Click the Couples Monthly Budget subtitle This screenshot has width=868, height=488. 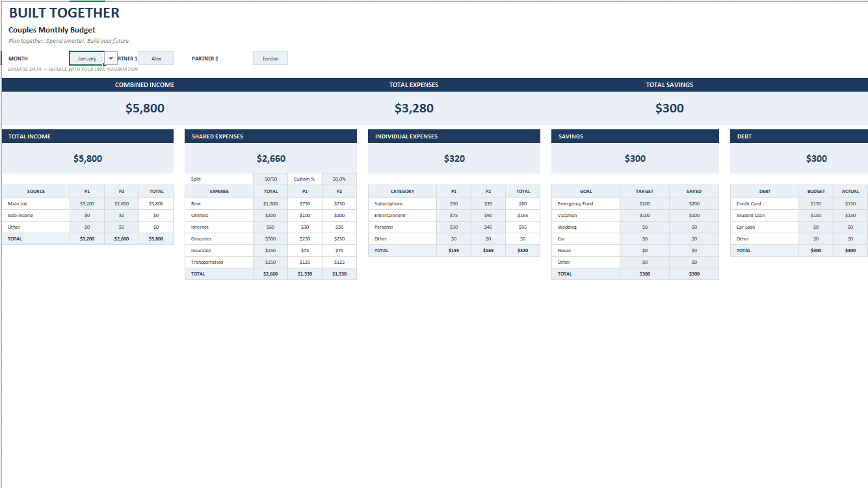[x=52, y=30]
